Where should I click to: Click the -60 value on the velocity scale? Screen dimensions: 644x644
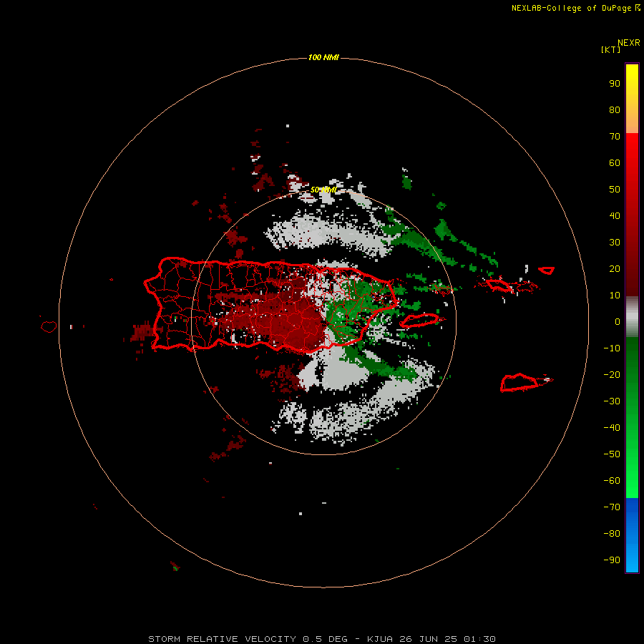(x=612, y=481)
